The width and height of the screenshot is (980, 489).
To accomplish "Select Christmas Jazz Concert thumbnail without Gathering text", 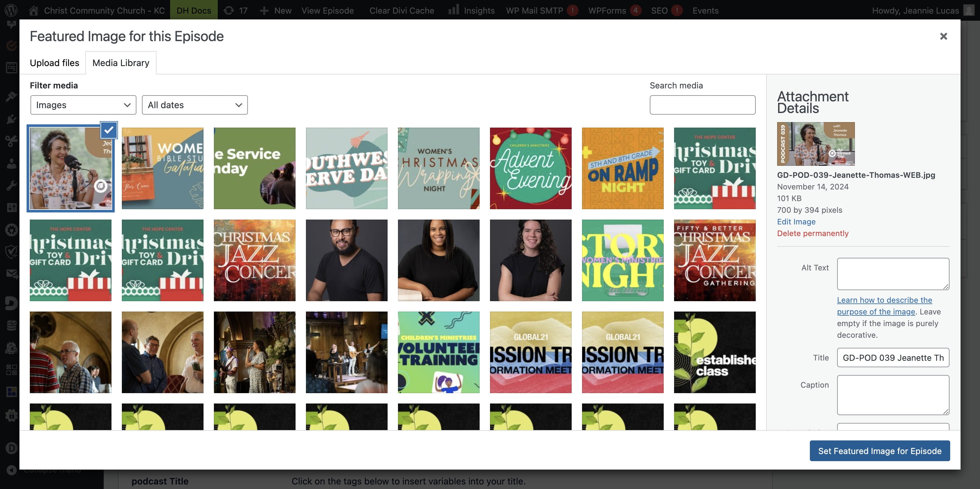I will point(254,260).
